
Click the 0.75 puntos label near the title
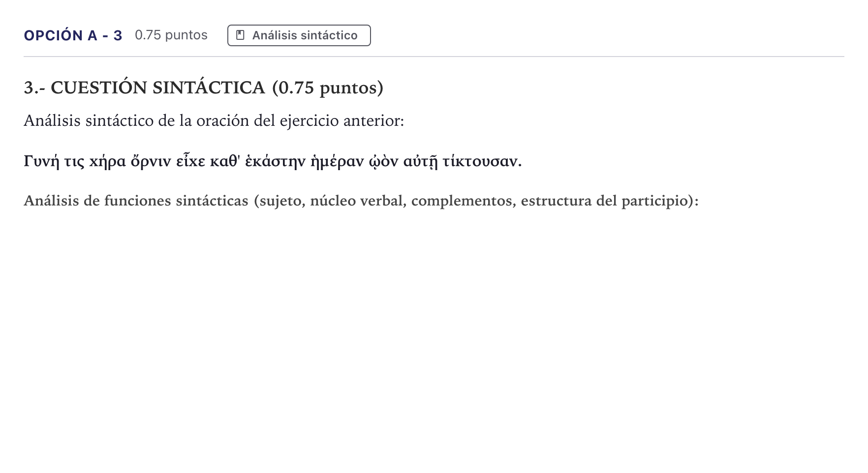pos(171,35)
